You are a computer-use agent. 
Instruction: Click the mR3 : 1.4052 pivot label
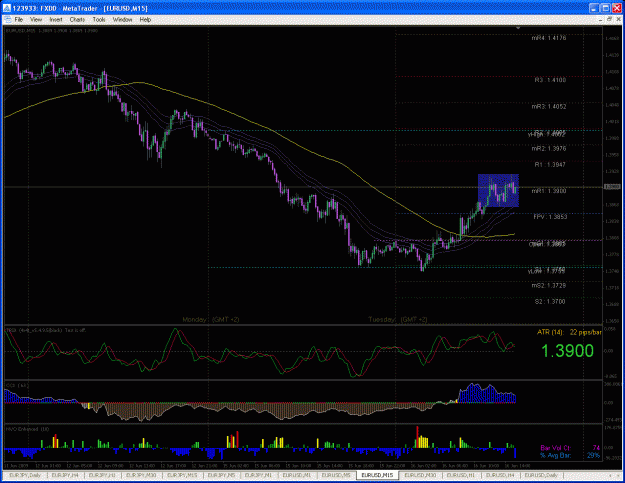pos(548,106)
